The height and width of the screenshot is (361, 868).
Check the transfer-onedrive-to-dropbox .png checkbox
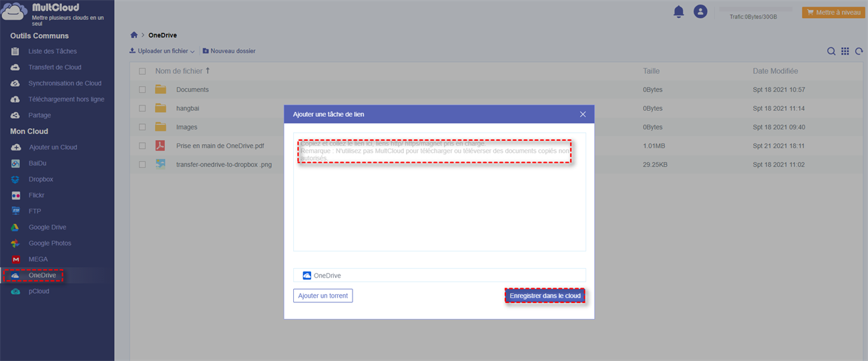pyautogui.click(x=142, y=164)
